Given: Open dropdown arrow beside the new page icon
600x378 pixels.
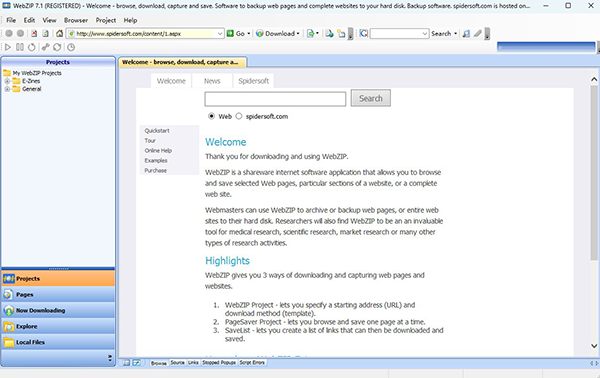Looking at the screenshot, I should 317,34.
